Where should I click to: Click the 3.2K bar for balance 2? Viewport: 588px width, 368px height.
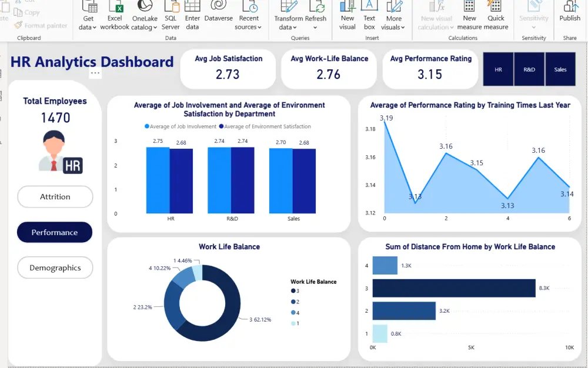pyautogui.click(x=404, y=310)
